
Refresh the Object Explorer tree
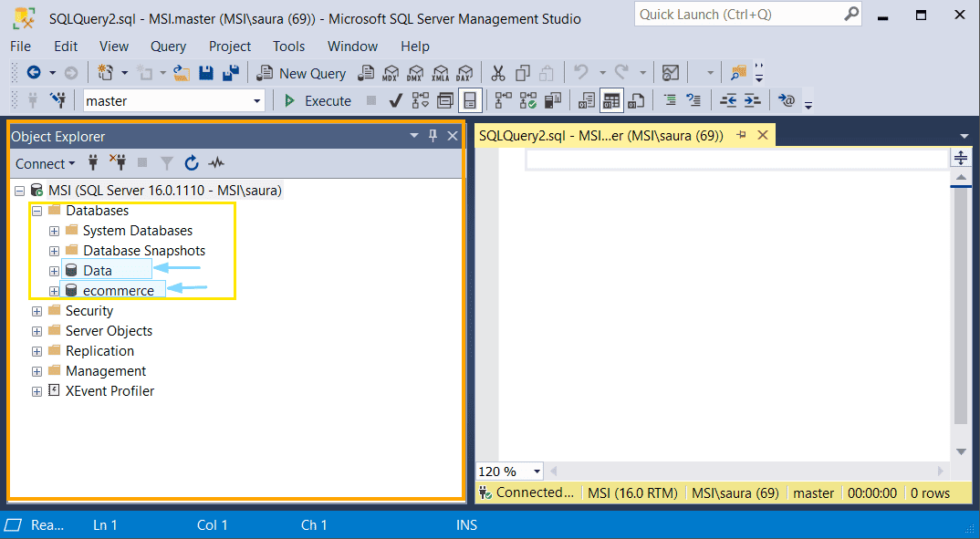(x=192, y=162)
